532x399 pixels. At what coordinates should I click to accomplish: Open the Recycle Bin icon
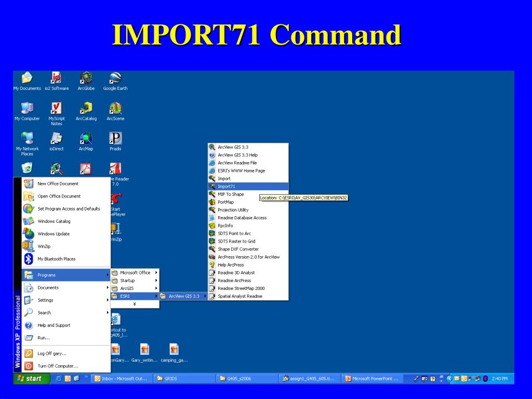(27, 168)
